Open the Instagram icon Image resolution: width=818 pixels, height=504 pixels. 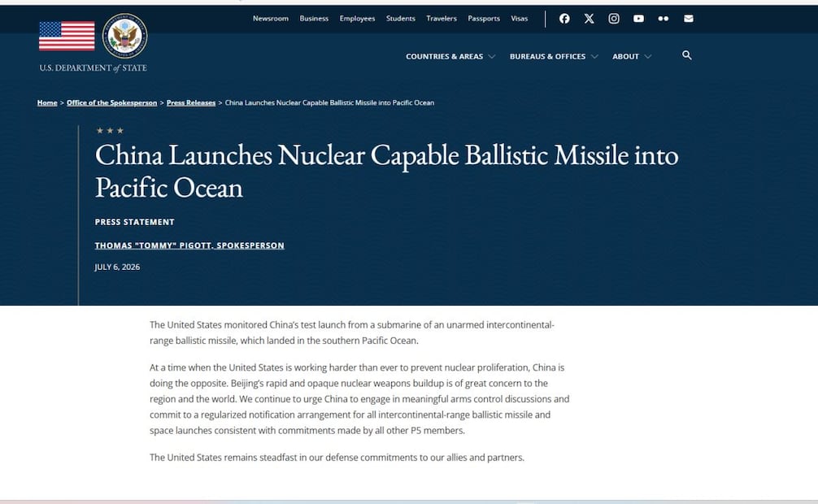pyautogui.click(x=614, y=19)
